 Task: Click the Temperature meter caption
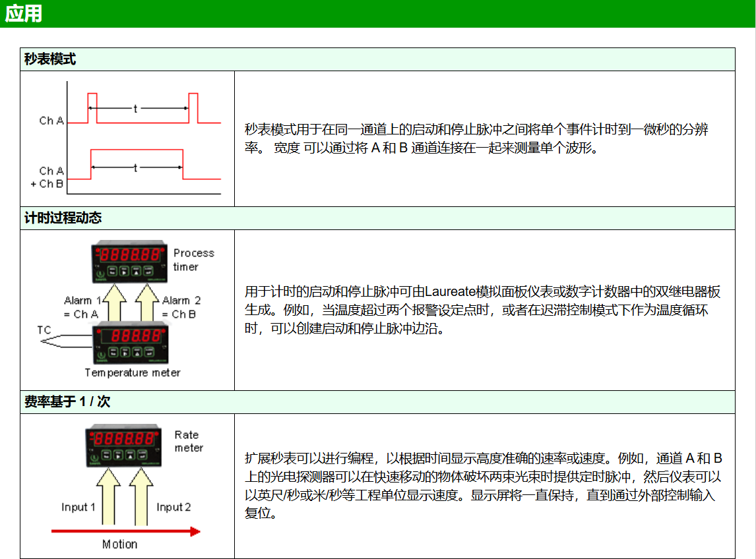[x=133, y=372]
